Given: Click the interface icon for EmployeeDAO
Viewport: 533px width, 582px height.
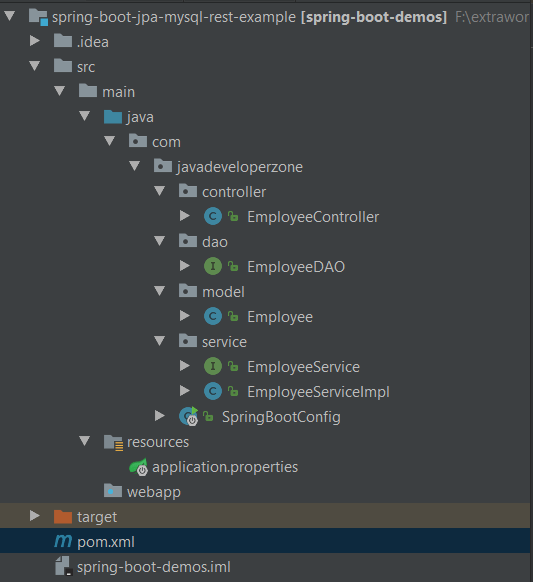Looking at the screenshot, I should [213, 266].
